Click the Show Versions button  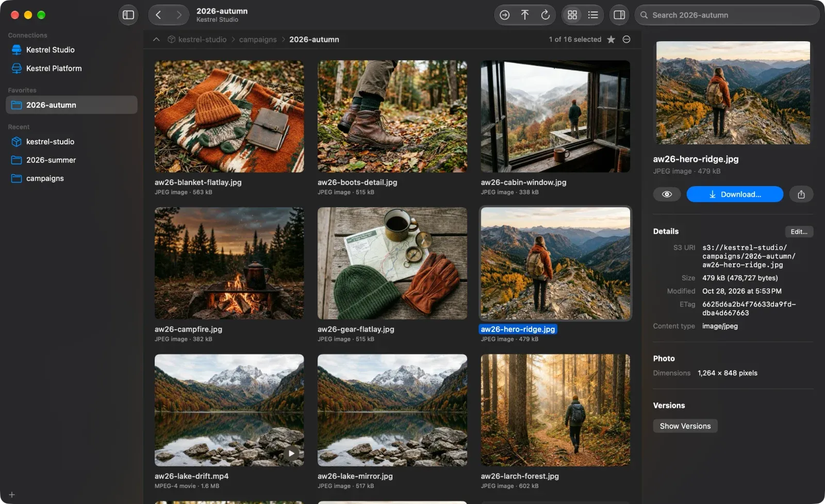[x=685, y=426]
